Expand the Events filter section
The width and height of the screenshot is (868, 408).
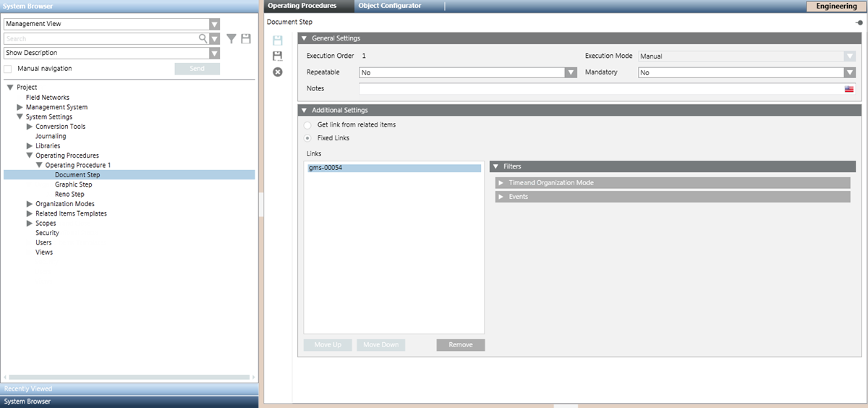coord(501,197)
